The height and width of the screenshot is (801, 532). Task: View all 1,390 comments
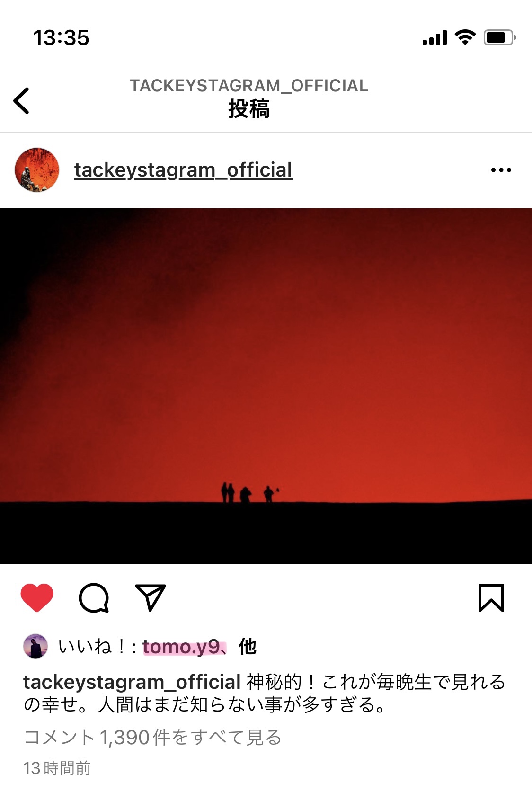(x=153, y=738)
